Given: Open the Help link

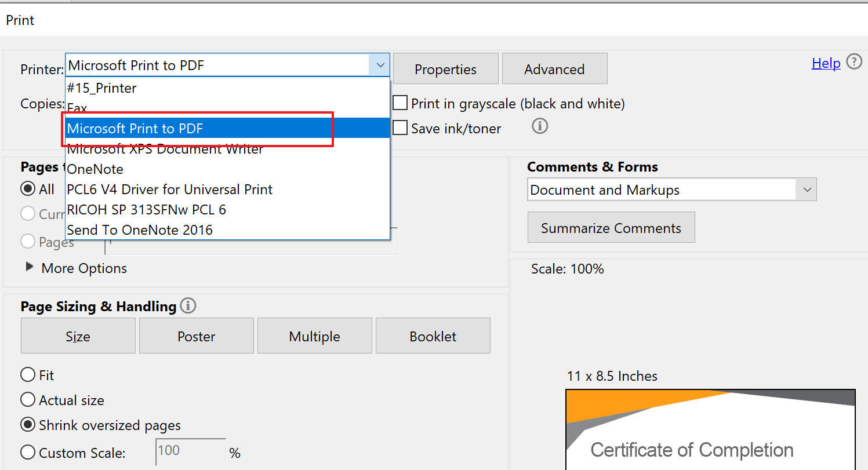Looking at the screenshot, I should 826,63.
